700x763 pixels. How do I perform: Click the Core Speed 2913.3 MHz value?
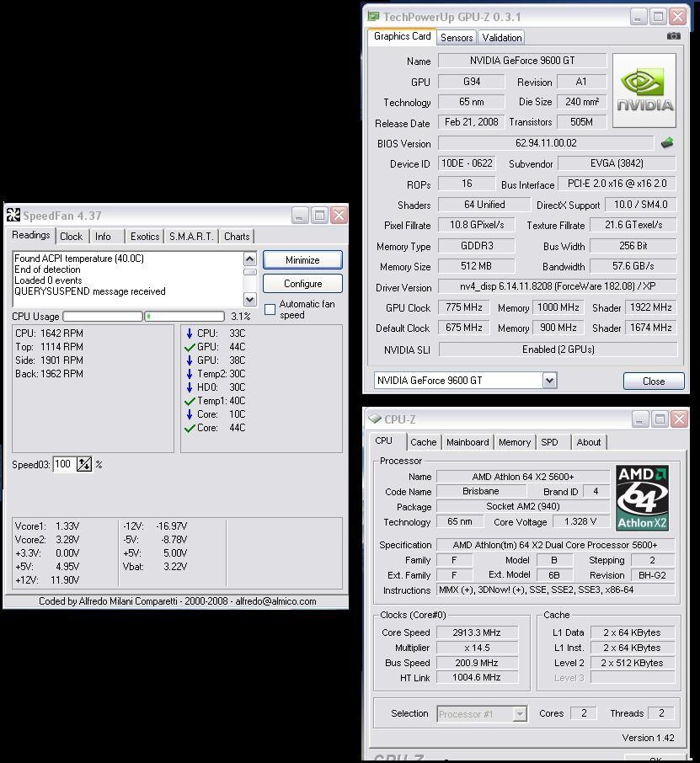point(477,632)
